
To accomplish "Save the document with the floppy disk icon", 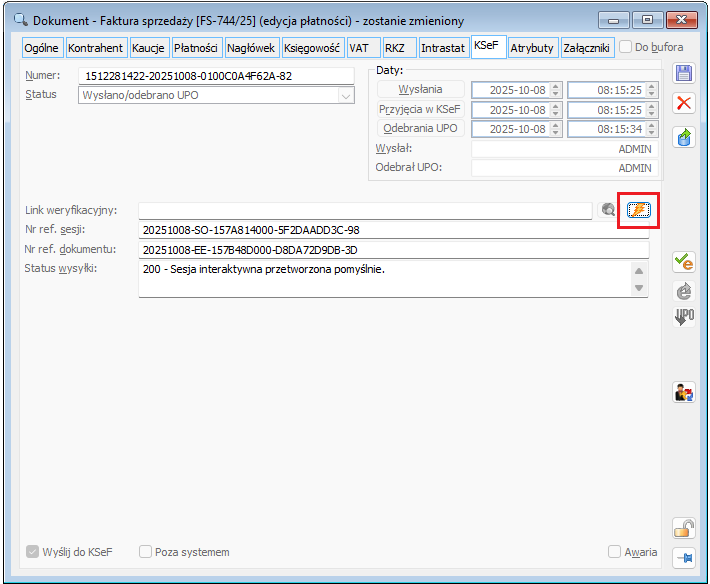I will pyautogui.click(x=684, y=73).
